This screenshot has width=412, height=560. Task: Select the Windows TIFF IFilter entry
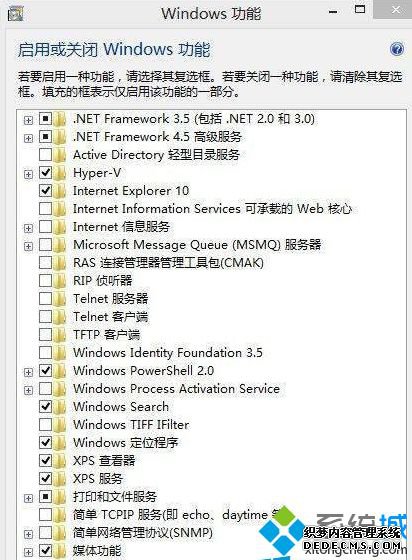131,425
